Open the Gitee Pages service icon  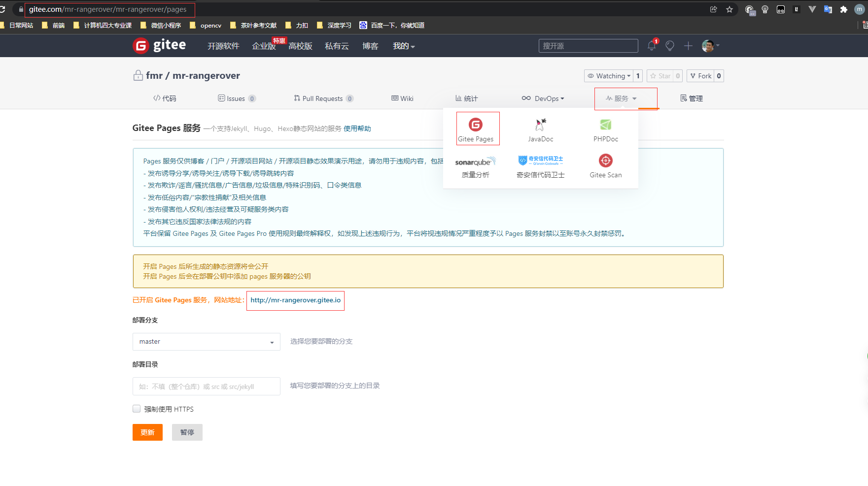point(476,130)
